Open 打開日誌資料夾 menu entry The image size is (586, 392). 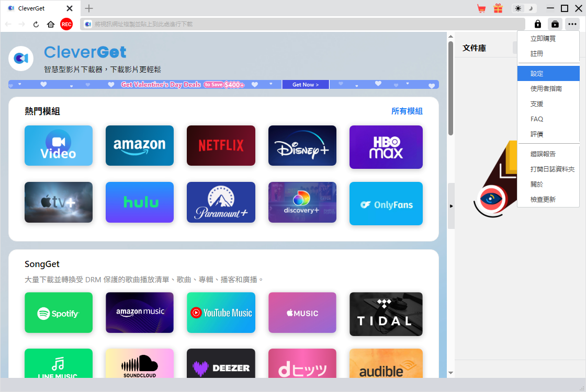point(548,169)
